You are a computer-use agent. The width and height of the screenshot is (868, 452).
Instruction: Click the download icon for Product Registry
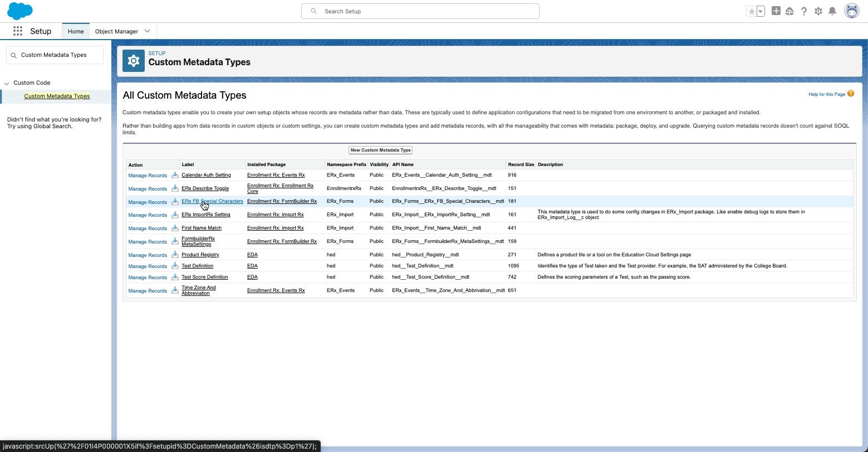pos(175,255)
